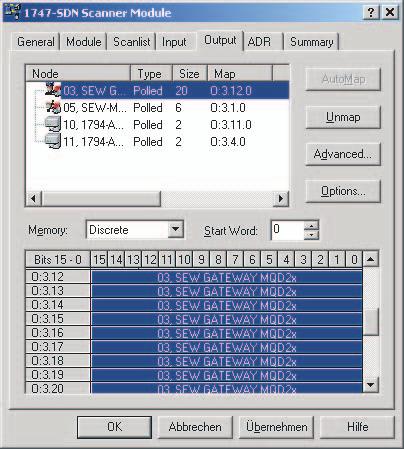This screenshot has height=449, width=404.
Task: Click the node list horizontal scrollbar thumb
Action: tap(101, 199)
